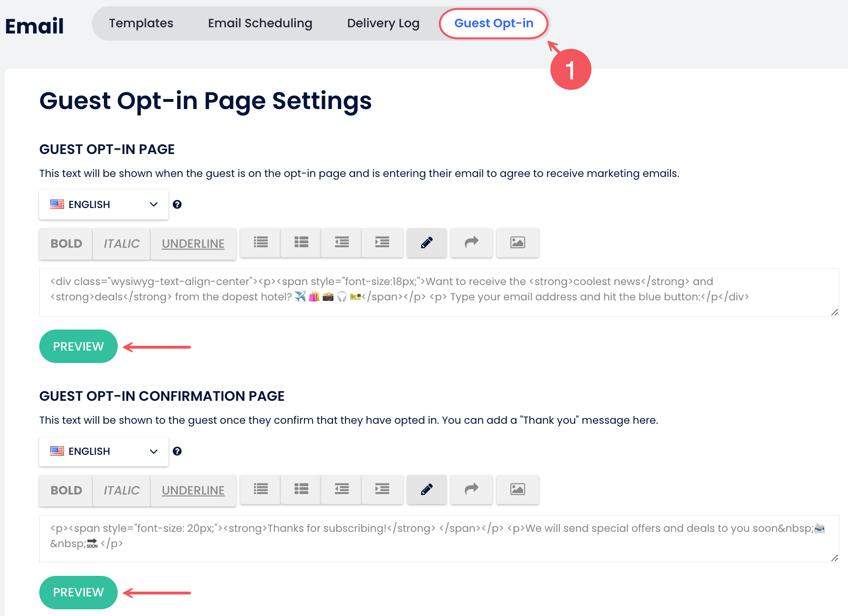Image resolution: width=848 pixels, height=616 pixels.
Task: Click the square-bullet list icon in Confirmation toolbar
Action: 301,490
